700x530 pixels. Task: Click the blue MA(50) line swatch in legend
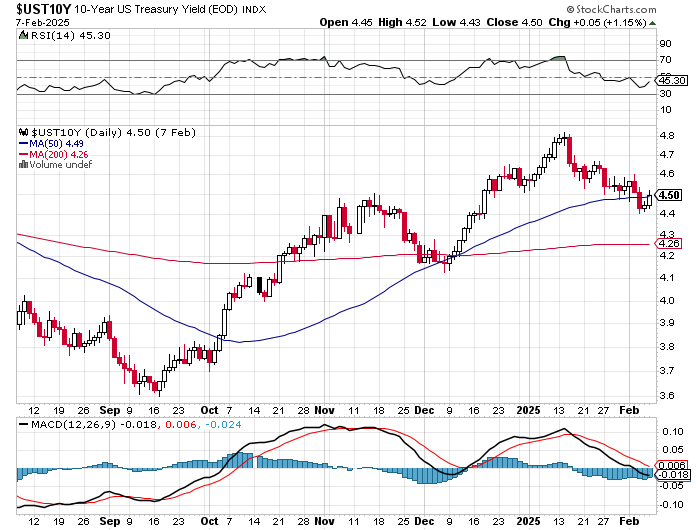click(x=23, y=144)
